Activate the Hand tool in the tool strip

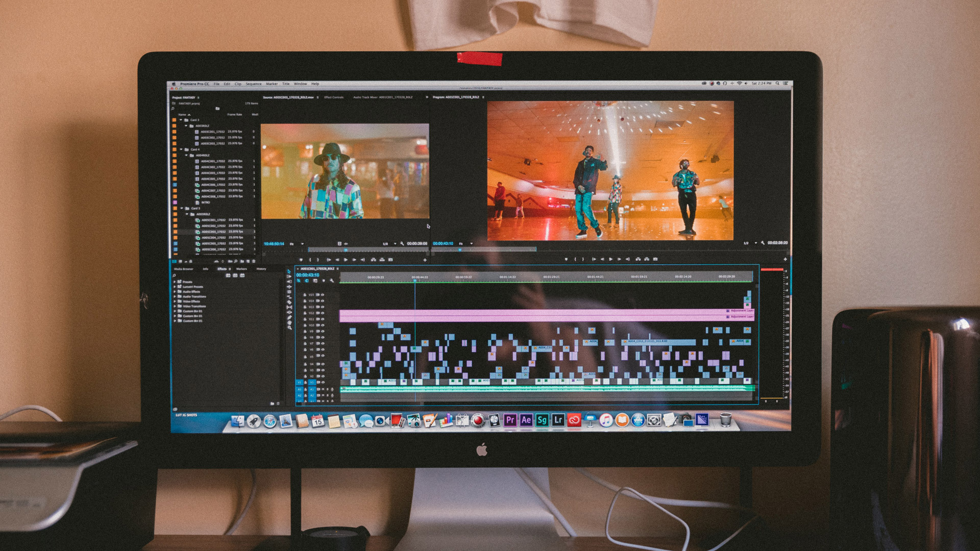[289, 323]
